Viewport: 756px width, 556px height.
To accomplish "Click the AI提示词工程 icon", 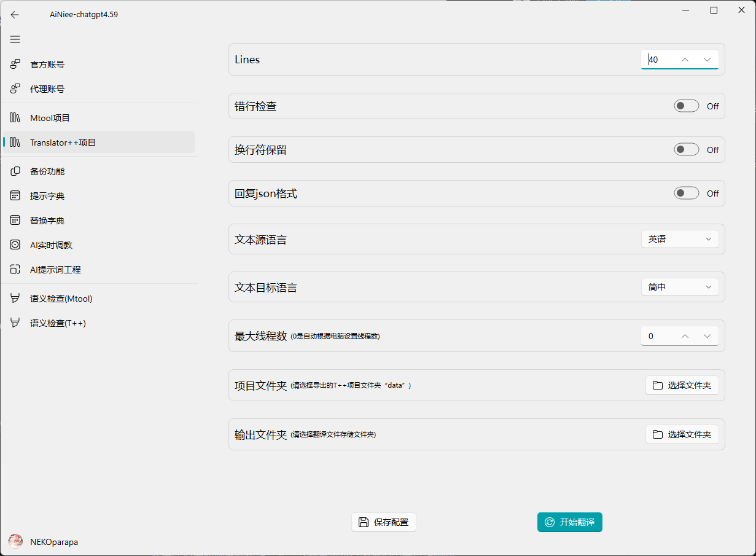I will point(15,269).
